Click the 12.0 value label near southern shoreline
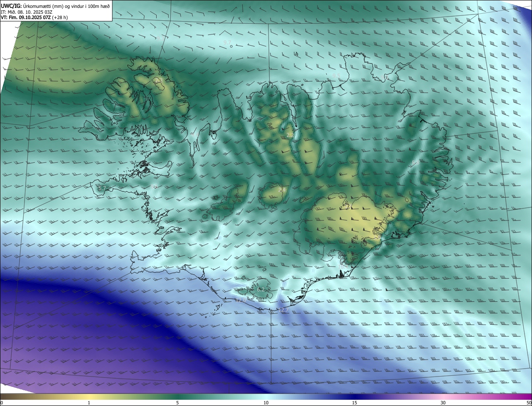 [241, 300]
